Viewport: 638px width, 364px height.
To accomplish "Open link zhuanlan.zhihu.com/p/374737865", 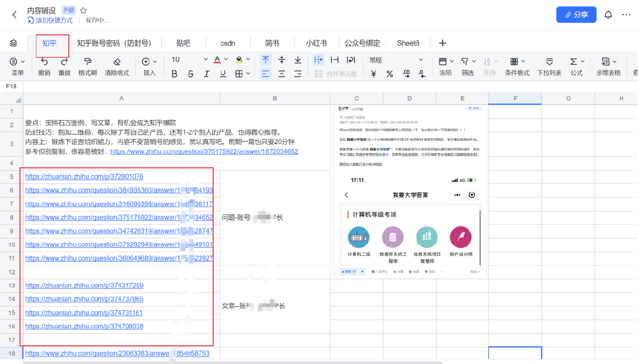I will click(84, 299).
